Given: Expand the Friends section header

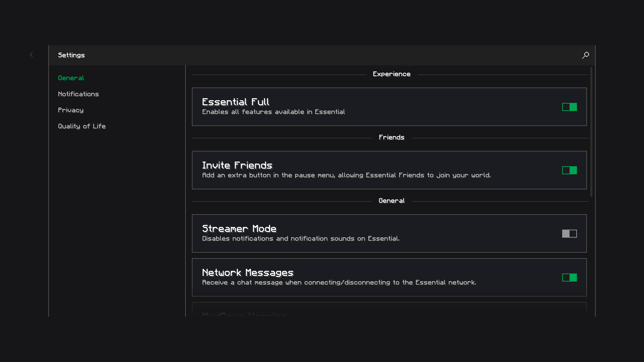Looking at the screenshot, I should pyautogui.click(x=391, y=137).
